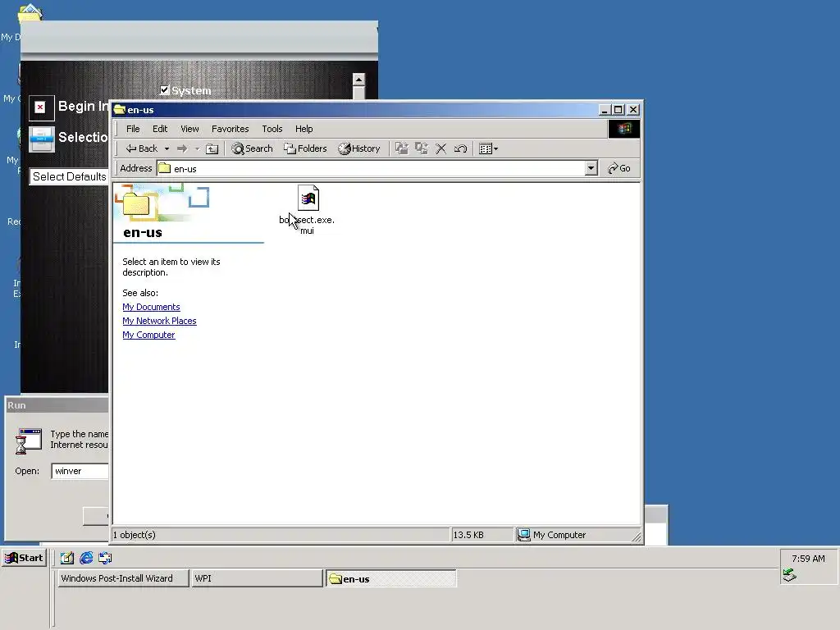Toggle the Folders pane button
Screen dimensions: 840x630
coord(305,148)
